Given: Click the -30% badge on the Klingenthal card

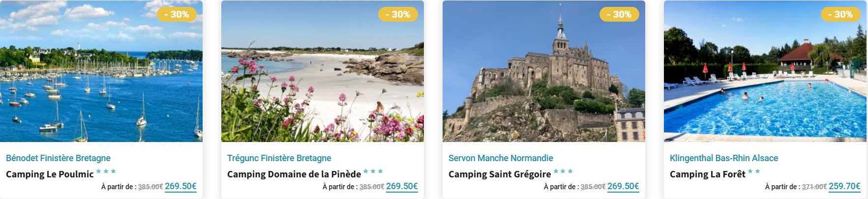Looking at the screenshot, I should (x=840, y=14).
